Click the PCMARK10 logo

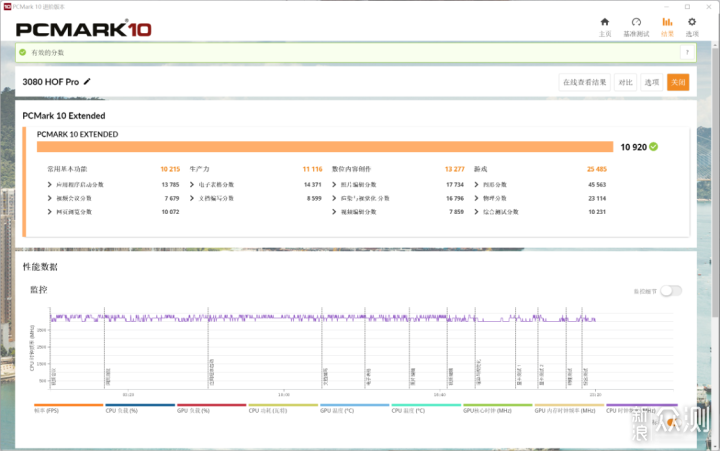click(x=84, y=29)
